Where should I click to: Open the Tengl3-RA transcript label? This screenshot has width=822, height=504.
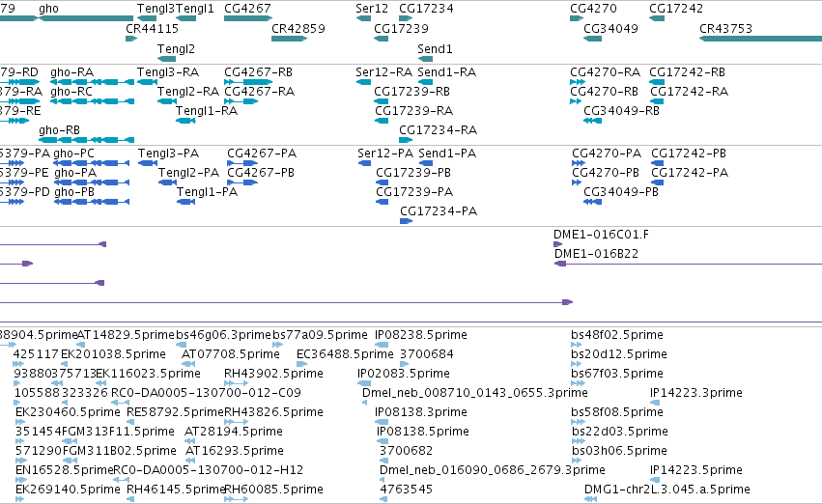168,72
